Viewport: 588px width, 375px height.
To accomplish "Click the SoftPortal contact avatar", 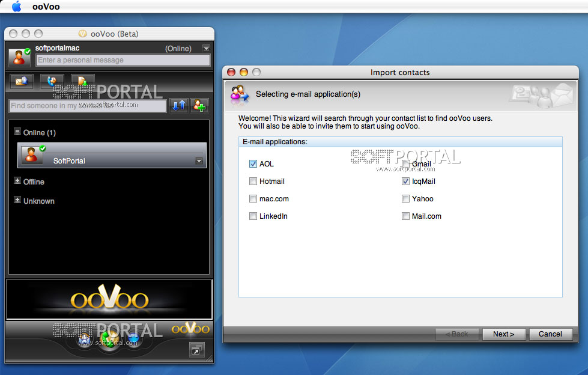I will [x=32, y=154].
